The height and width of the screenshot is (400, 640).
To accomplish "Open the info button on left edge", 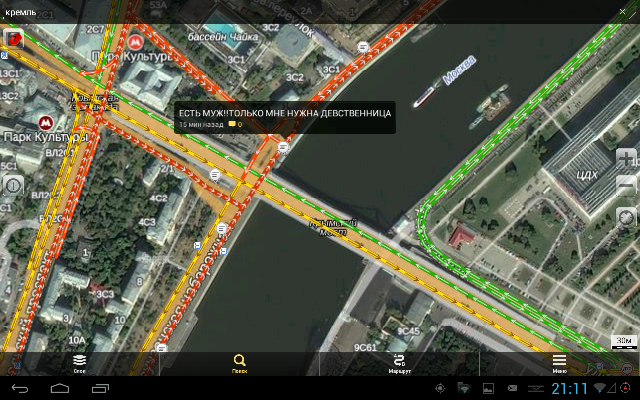I will 13,186.
